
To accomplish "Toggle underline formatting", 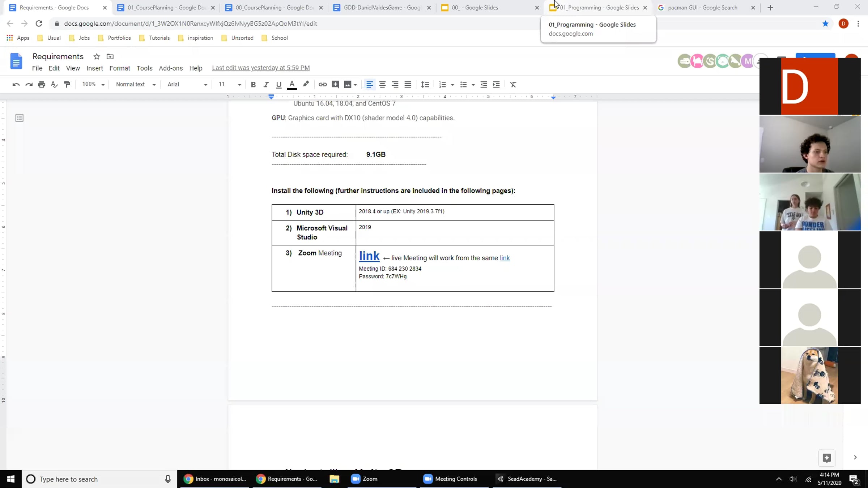I will click(278, 85).
